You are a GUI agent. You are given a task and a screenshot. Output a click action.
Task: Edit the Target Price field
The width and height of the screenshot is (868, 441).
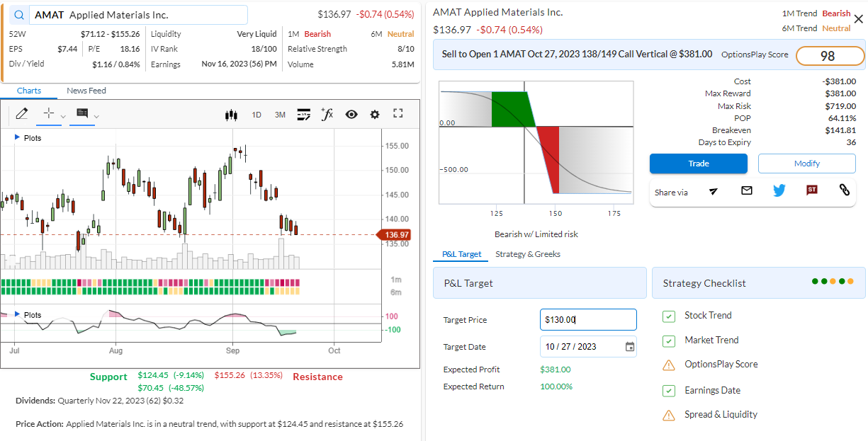588,320
